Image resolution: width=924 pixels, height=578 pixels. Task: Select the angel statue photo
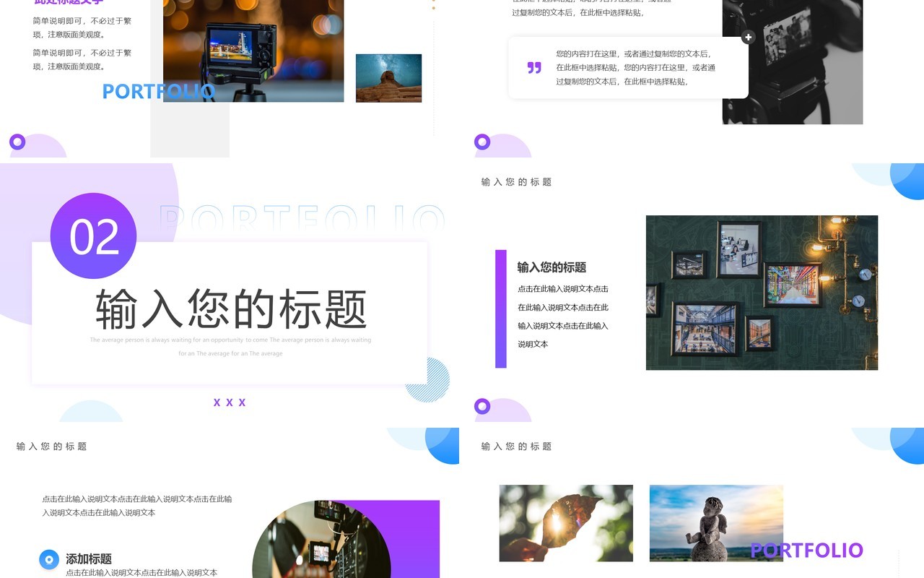click(716, 523)
